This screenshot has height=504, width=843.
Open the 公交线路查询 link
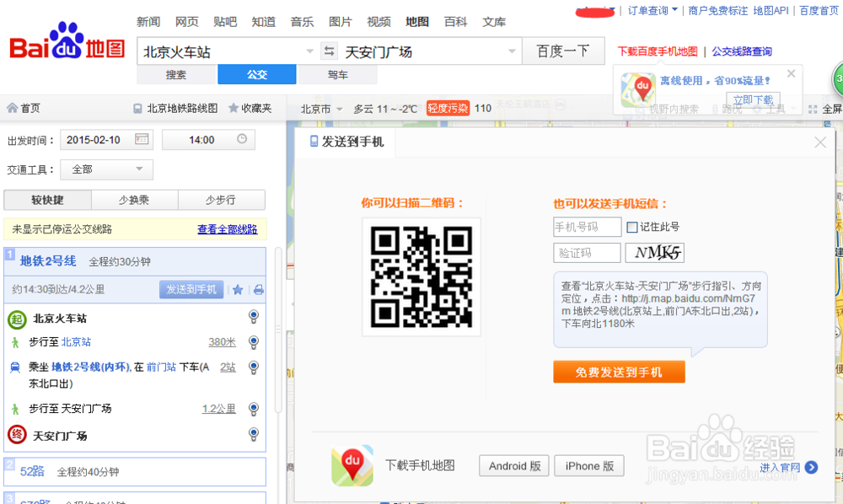click(x=742, y=51)
